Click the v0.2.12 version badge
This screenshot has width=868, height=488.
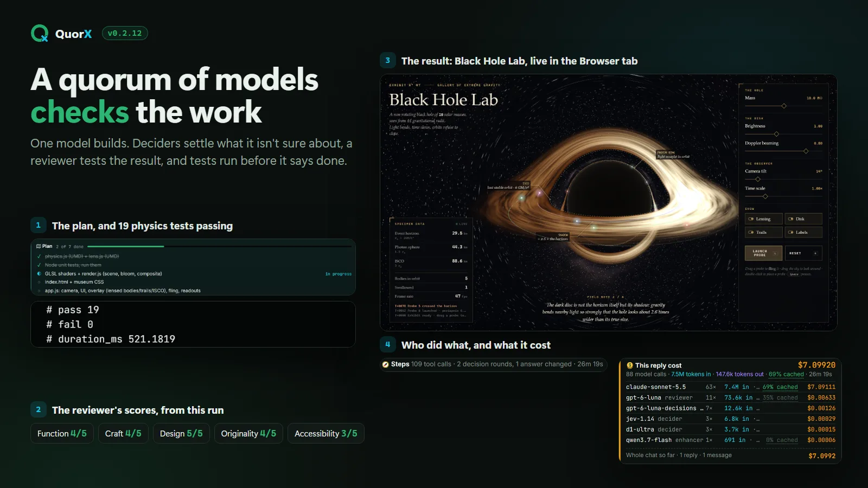125,33
